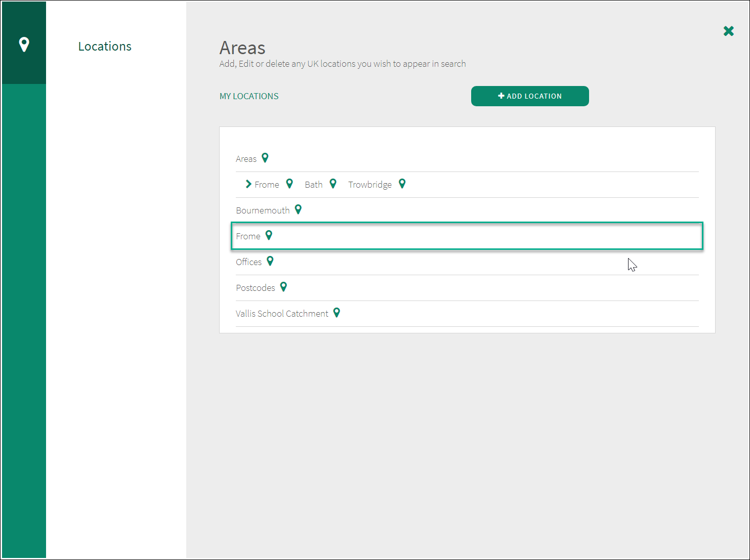The image size is (750, 560).
Task: Select the Postcodes row label
Action: tap(256, 288)
